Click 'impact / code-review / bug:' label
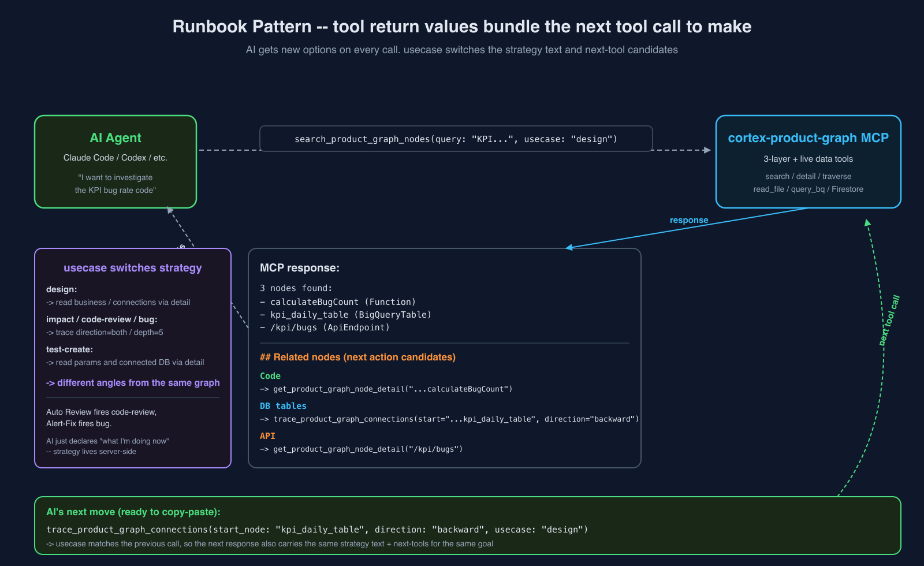Viewport: 924px width, 566px height. coord(102,319)
